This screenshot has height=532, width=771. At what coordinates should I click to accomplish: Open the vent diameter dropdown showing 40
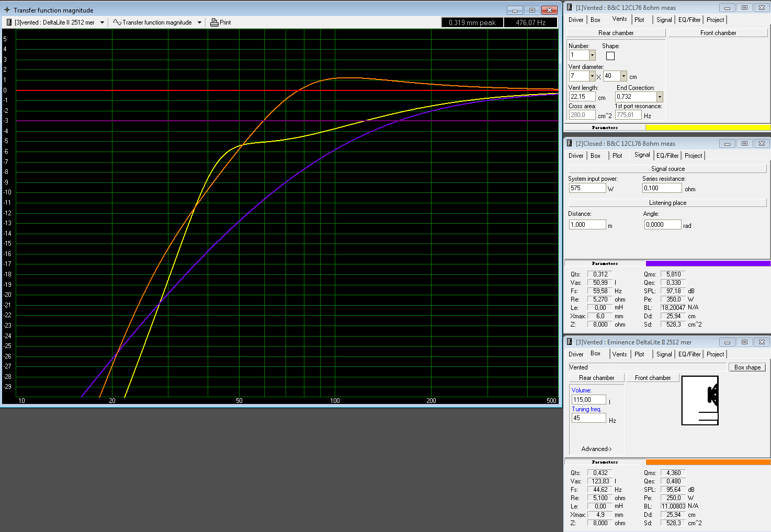[x=623, y=76]
